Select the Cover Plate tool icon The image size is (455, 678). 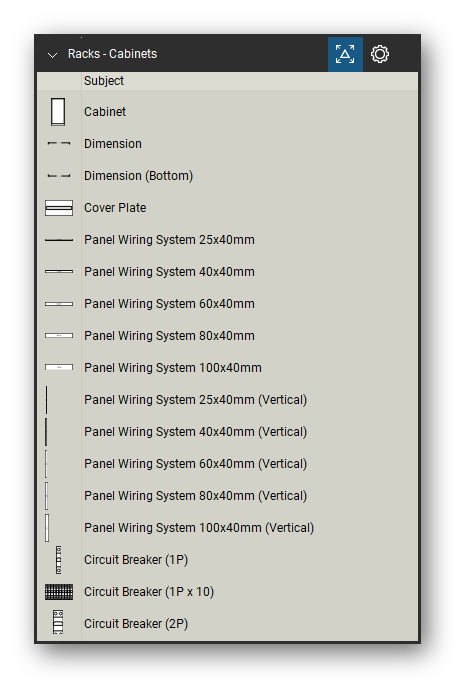[59, 208]
